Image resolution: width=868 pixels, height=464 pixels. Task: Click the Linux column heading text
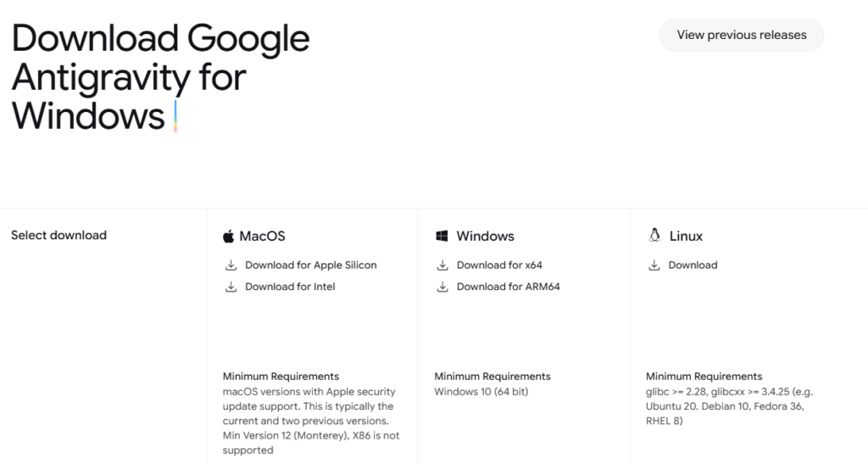pos(686,236)
